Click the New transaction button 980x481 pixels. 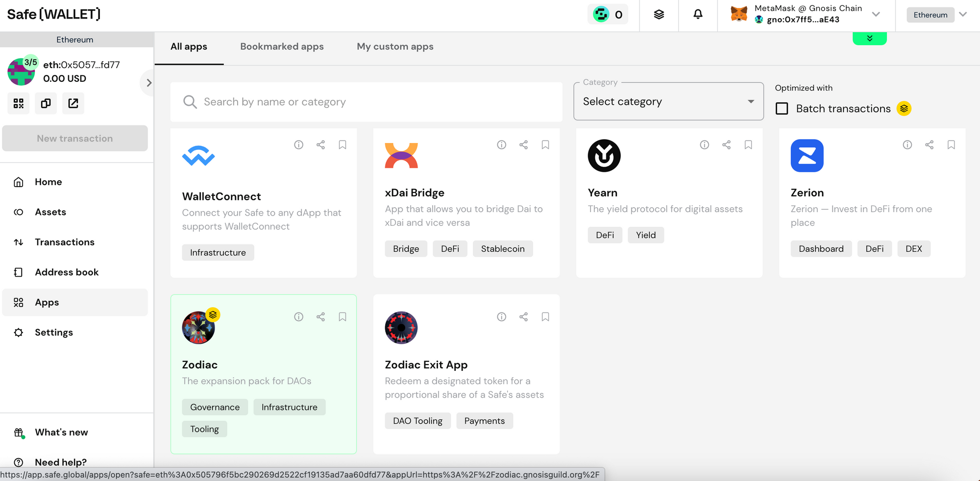click(x=75, y=139)
